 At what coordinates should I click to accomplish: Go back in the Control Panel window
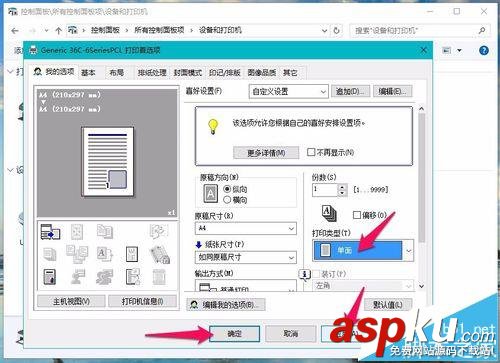15,31
